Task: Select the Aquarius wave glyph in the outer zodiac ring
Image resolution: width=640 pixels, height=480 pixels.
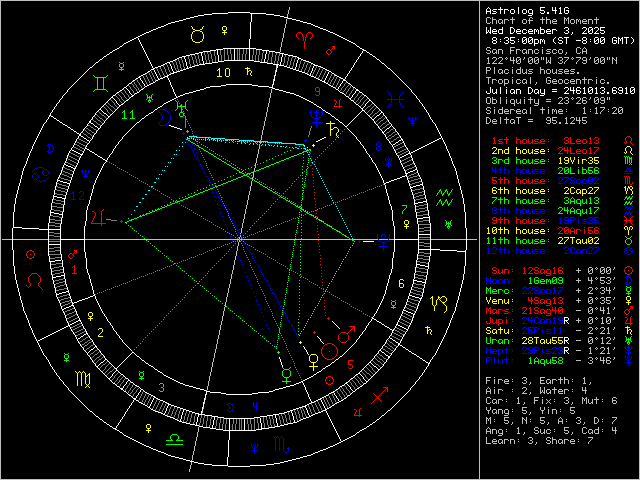Action: [x=444, y=197]
